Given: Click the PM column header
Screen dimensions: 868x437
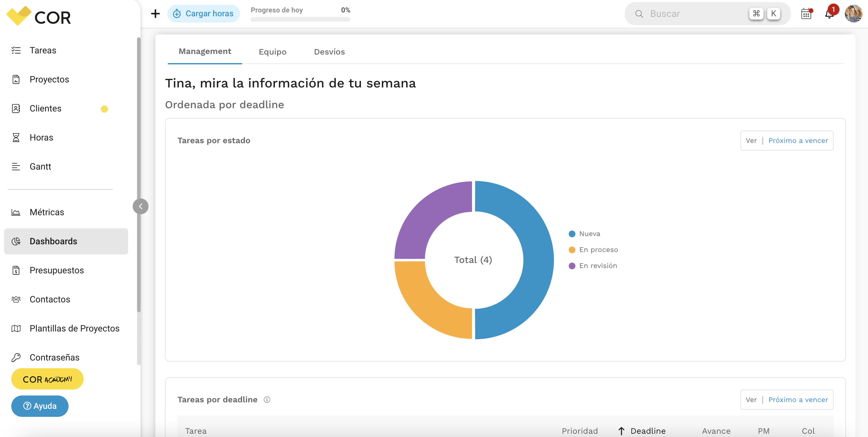Looking at the screenshot, I should click(x=764, y=431).
